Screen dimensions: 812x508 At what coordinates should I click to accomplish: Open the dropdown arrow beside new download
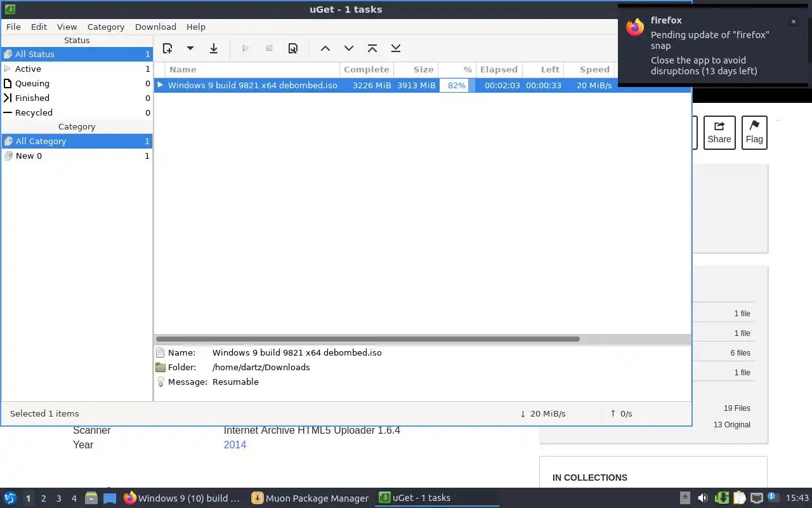coord(190,48)
